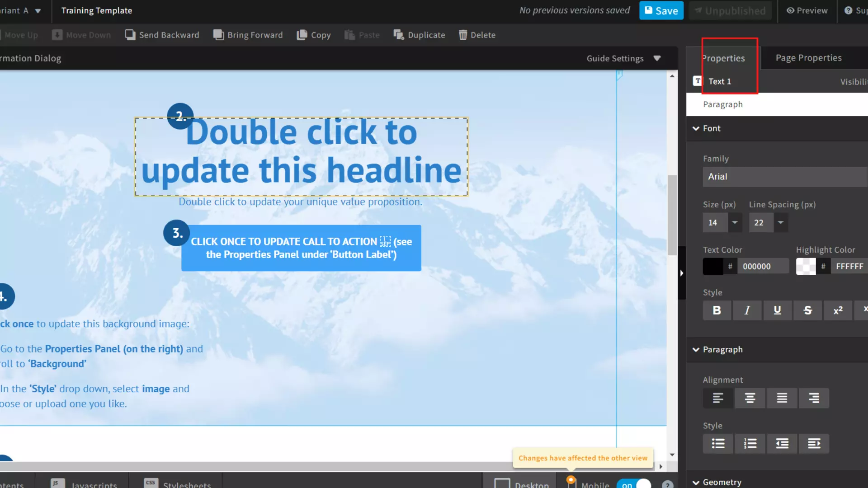
Task: Apply strikethrough formatting
Action: pos(808,310)
